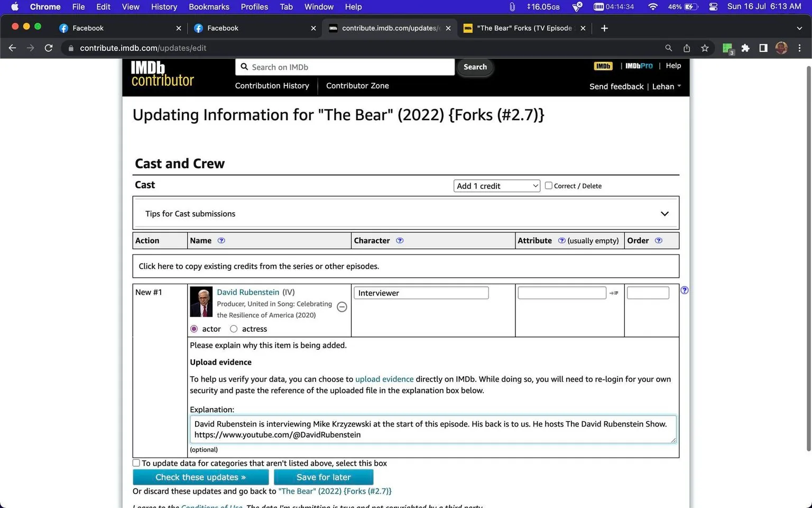812x508 pixels.
Task: Click the magnifying glass in IMDb search bar
Action: click(x=244, y=67)
